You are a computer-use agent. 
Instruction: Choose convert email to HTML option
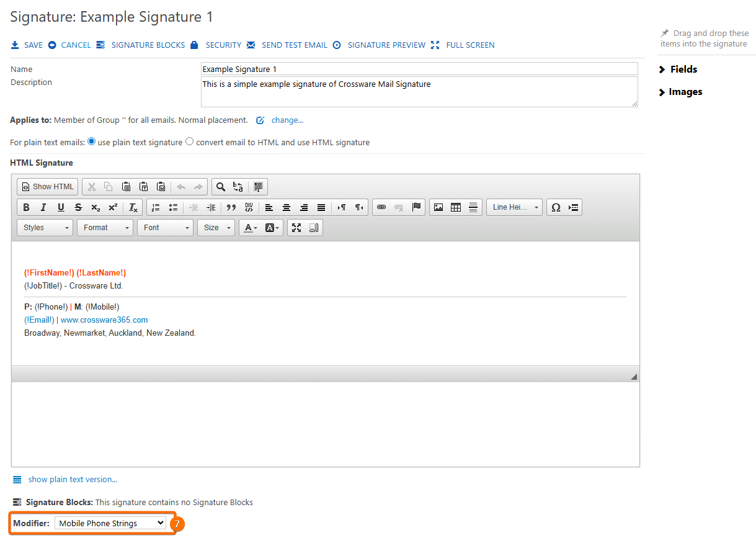[190, 141]
